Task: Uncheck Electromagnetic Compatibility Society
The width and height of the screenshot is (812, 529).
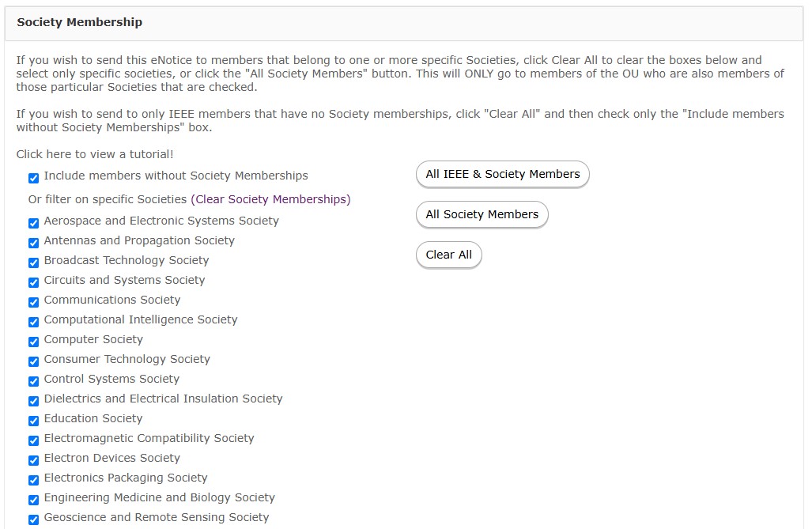Action: coord(34,440)
